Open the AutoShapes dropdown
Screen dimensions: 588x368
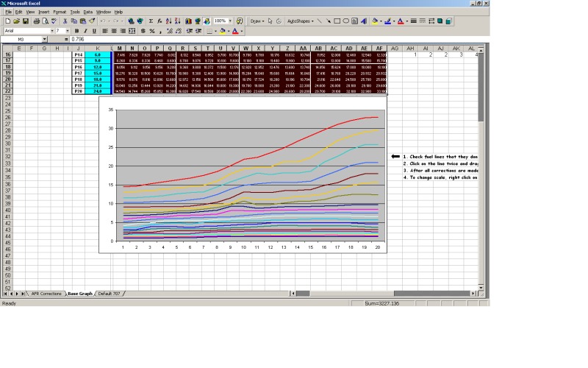coord(301,21)
